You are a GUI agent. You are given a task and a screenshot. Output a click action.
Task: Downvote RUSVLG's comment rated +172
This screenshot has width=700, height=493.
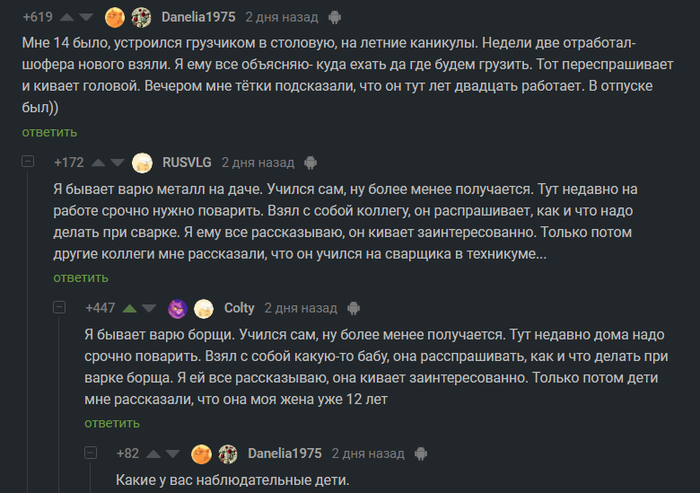[116, 162]
